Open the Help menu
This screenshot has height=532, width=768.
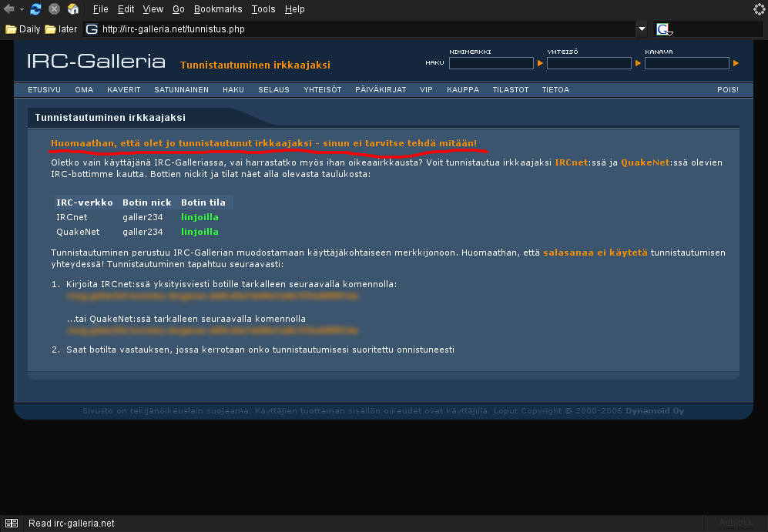click(x=294, y=8)
